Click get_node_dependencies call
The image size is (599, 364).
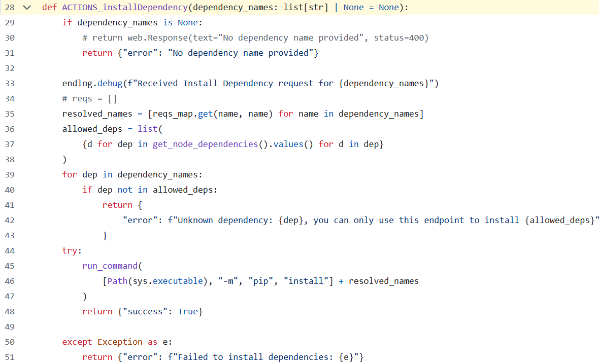205,144
